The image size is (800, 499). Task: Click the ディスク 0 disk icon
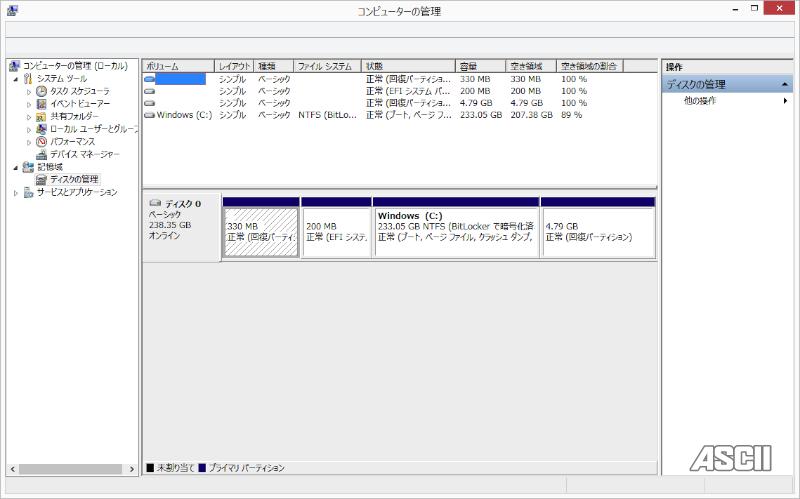tap(156, 203)
